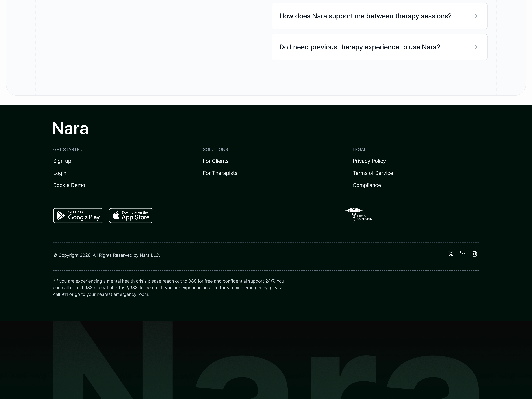Click the Google Play store badge

(78, 215)
